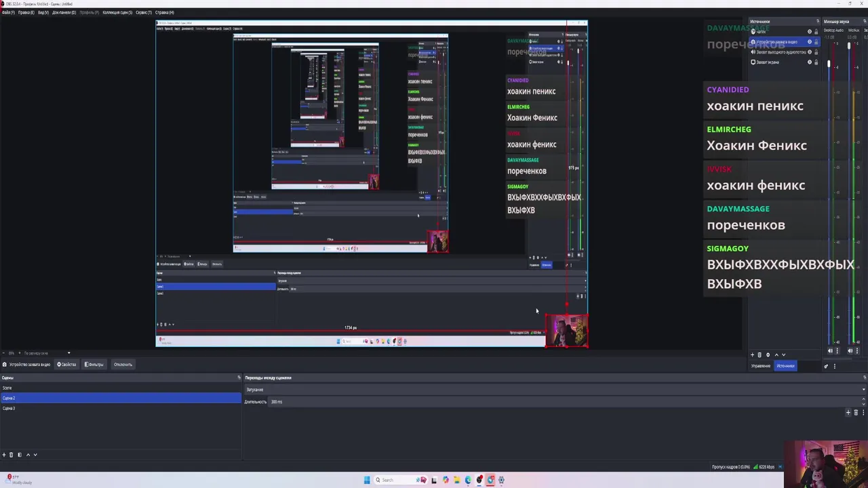This screenshot has width=868, height=488.
Task: Open advanced audio properties gears icon
Action: click(x=826, y=366)
